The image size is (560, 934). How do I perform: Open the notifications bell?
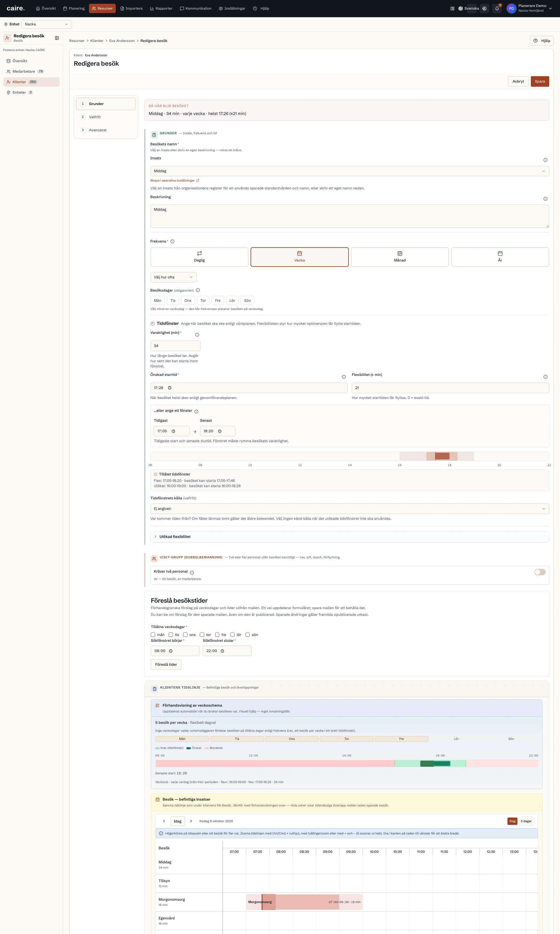(497, 8)
